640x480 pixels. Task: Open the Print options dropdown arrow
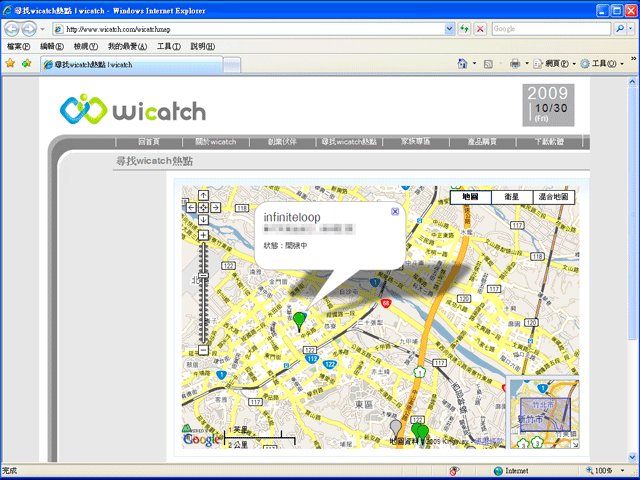tap(527, 64)
